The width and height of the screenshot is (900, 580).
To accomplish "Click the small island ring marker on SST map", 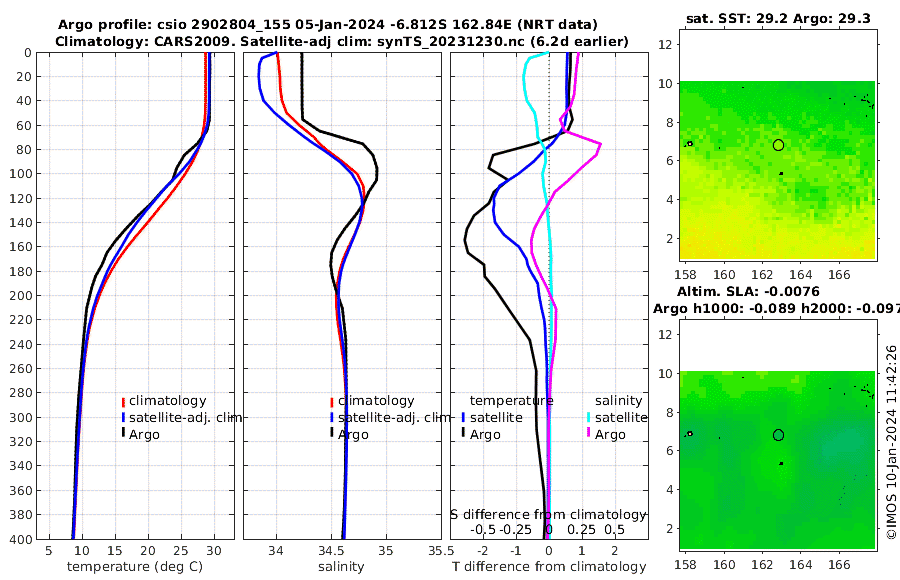I will tap(689, 144).
